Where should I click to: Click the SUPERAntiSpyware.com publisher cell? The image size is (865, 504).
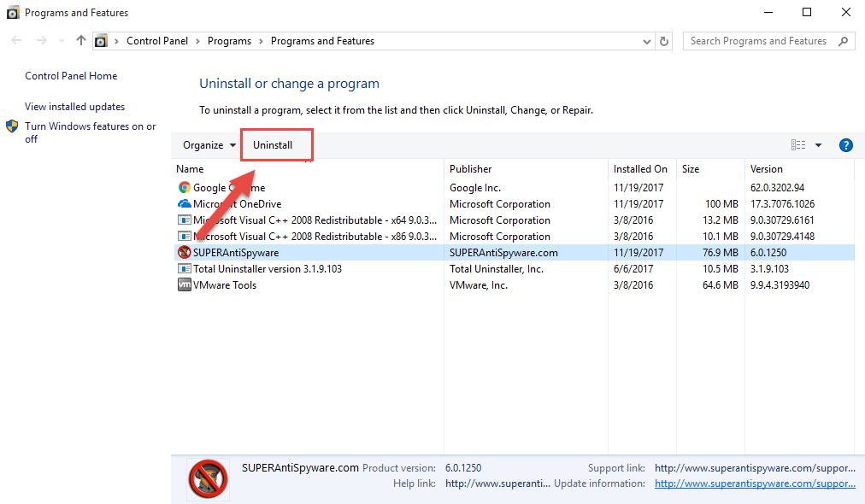503,253
